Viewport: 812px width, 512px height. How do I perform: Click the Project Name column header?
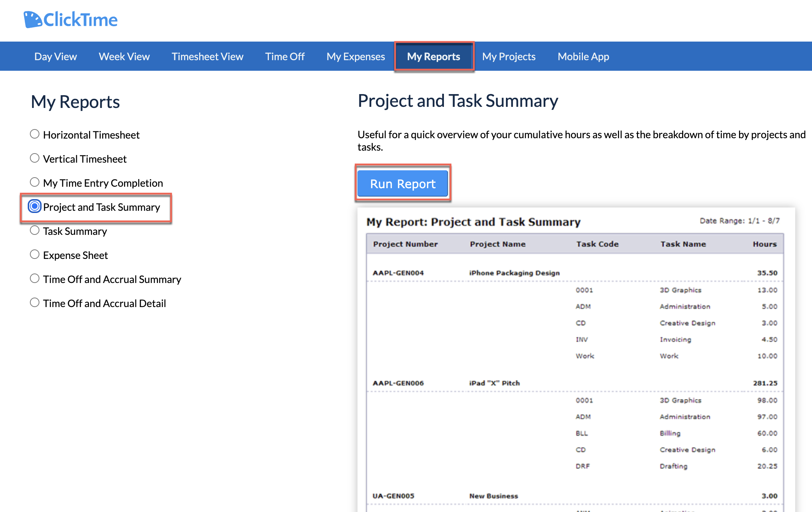(498, 244)
